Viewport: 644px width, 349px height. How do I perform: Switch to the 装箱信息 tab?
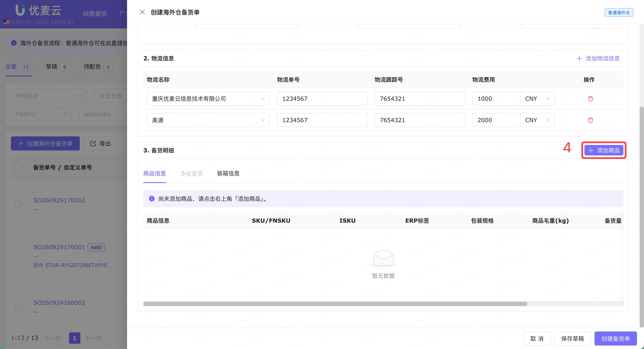coord(228,173)
